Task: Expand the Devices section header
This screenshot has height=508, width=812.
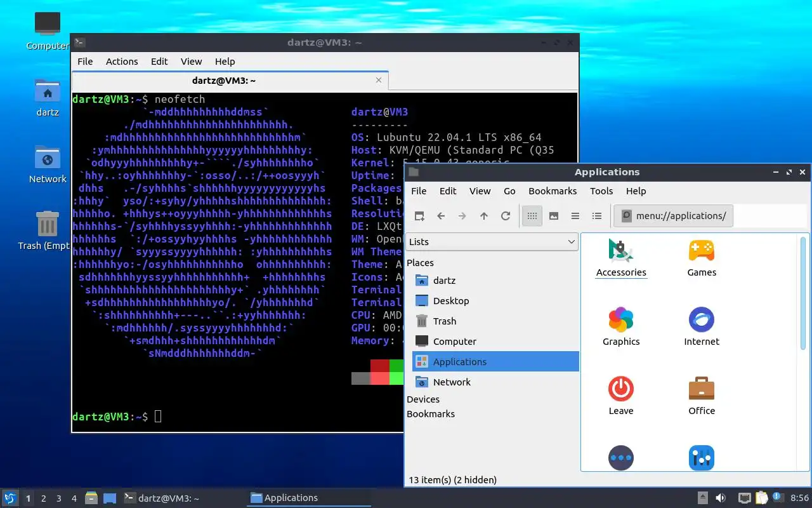Action: (423, 399)
